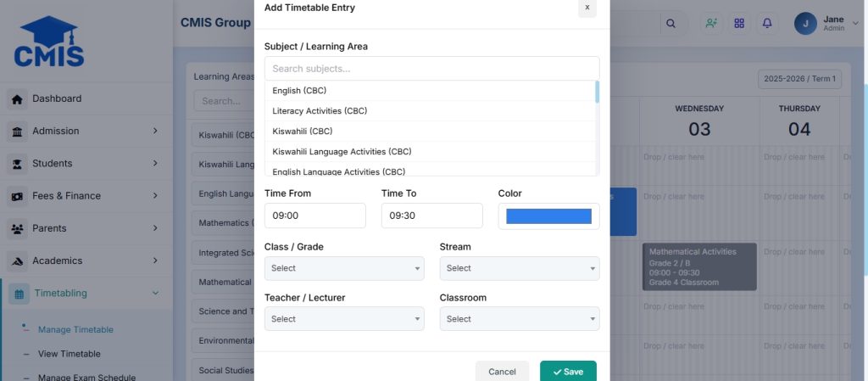Select the grey Mathematical Activities timetable card

[x=699, y=266]
